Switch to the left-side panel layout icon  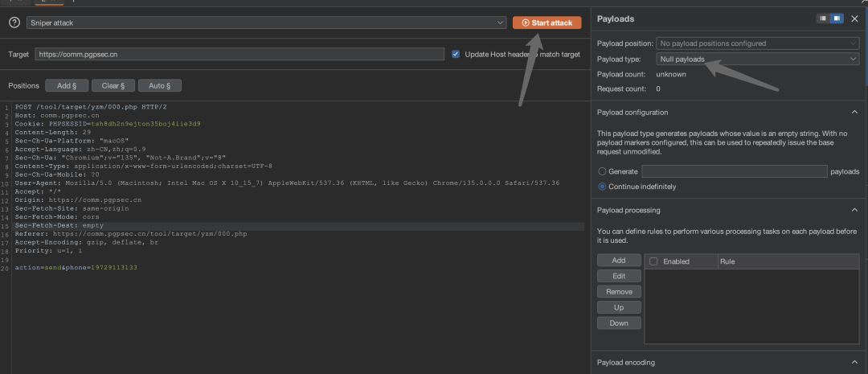[823, 18]
